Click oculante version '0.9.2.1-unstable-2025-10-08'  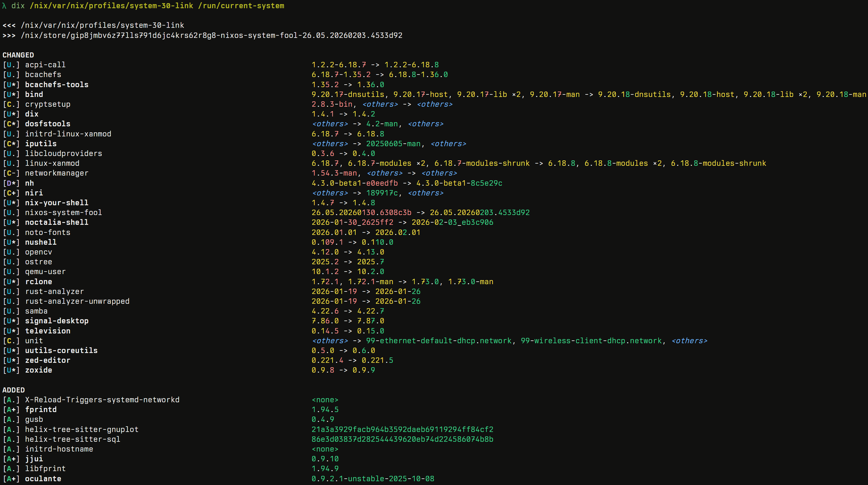coord(373,479)
